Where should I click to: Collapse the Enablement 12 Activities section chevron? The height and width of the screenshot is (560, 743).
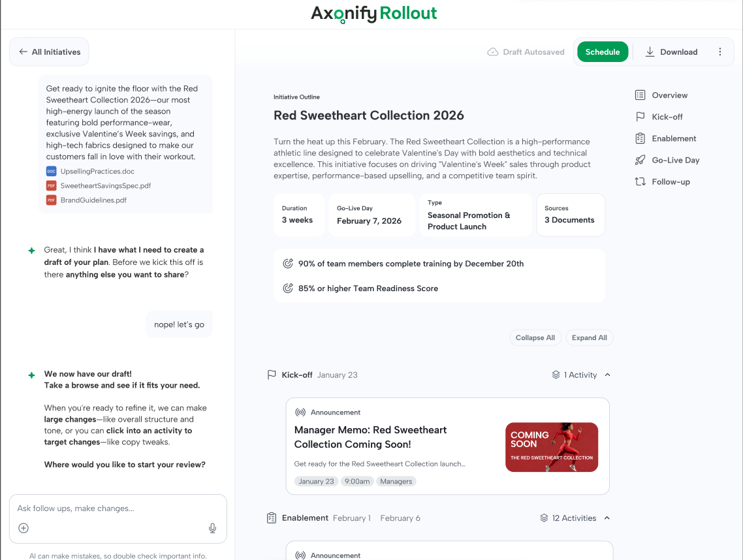click(x=607, y=518)
